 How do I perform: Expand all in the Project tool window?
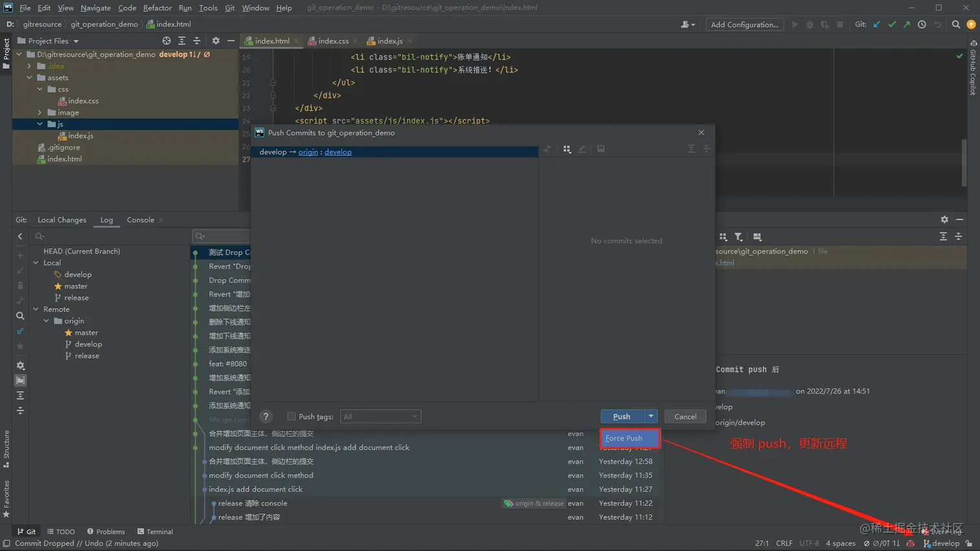coord(181,41)
